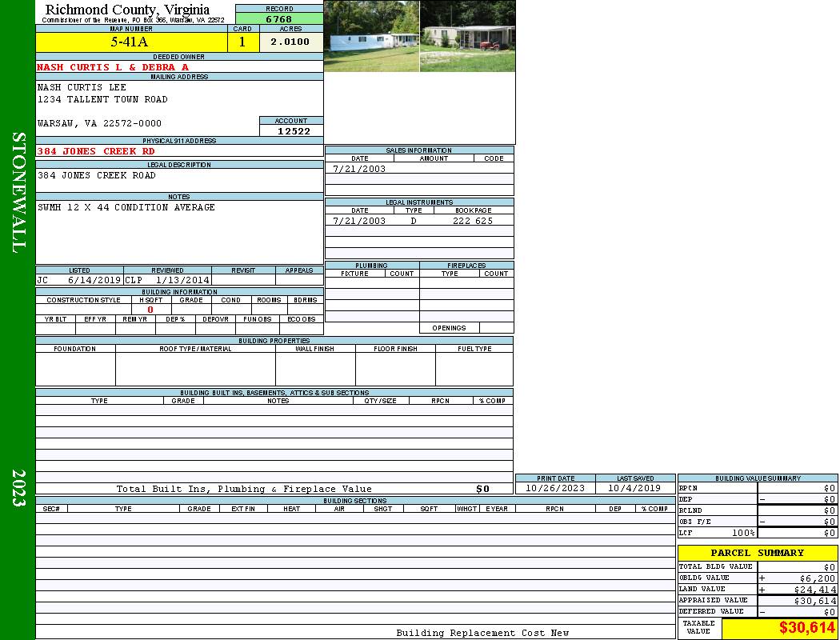Screen dimensions: 840x640
Task: Click legal instrument book page 222 625
Action: [x=472, y=221]
